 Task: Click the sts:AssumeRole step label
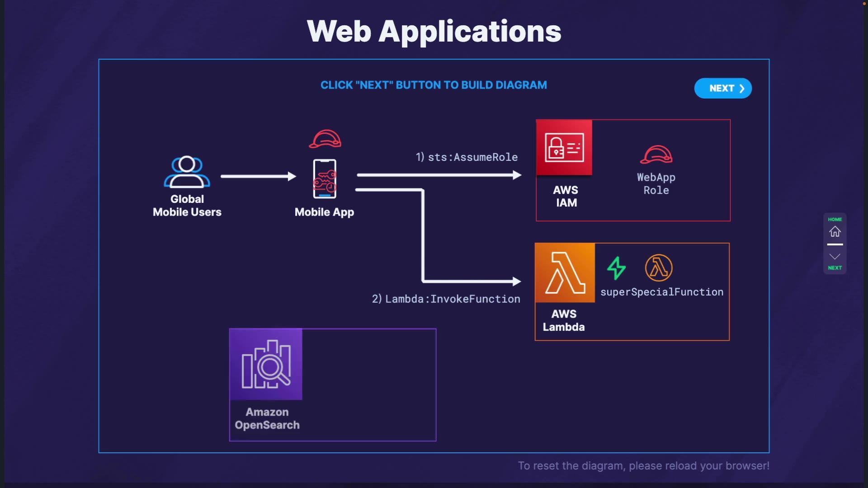[467, 157]
